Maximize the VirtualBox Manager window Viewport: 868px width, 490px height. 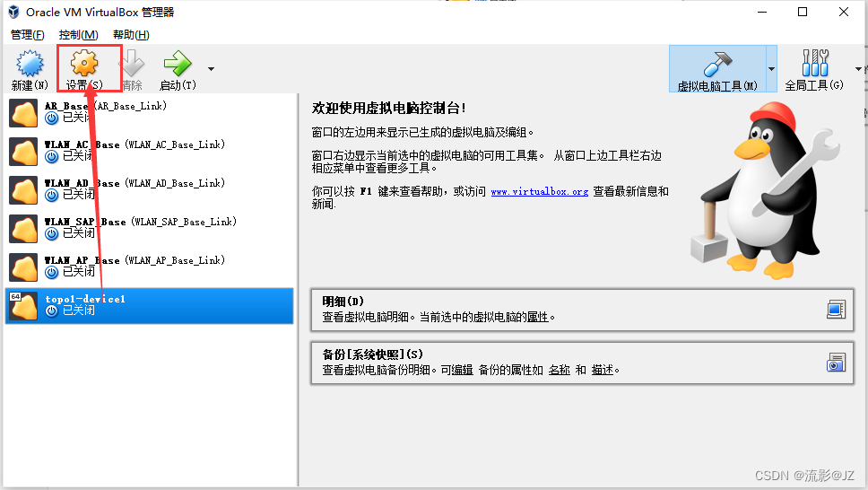[803, 12]
